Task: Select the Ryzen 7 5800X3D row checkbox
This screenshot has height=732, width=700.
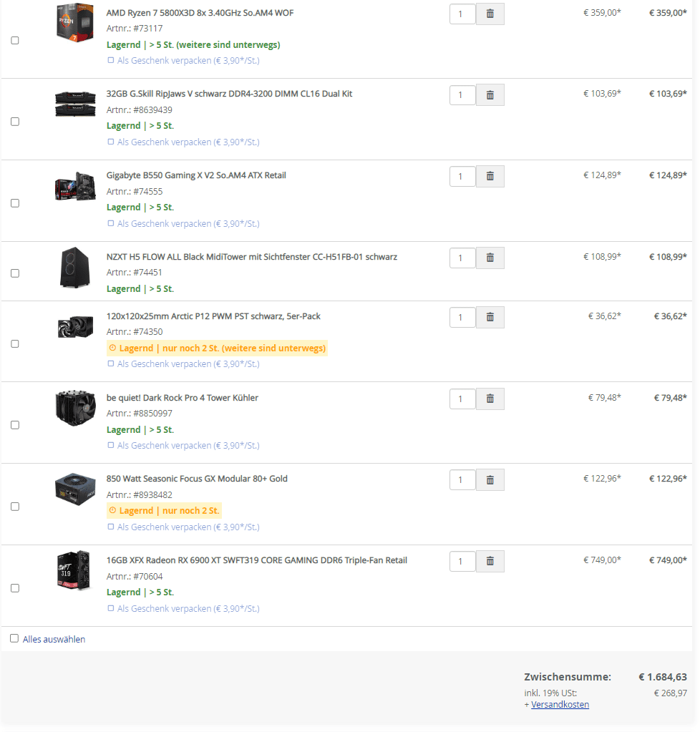Action: [15, 41]
